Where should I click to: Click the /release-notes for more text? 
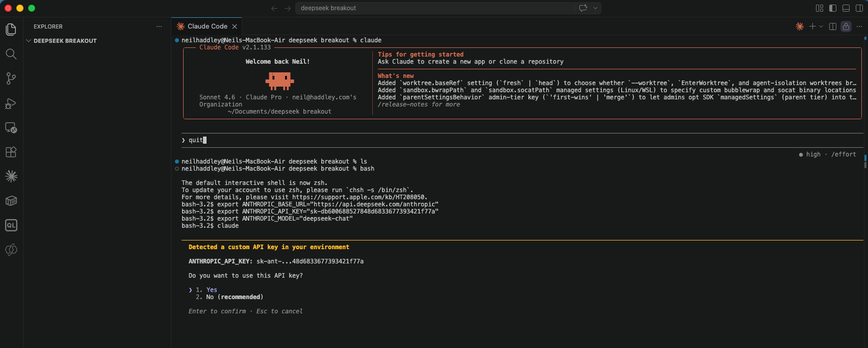[x=419, y=104]
